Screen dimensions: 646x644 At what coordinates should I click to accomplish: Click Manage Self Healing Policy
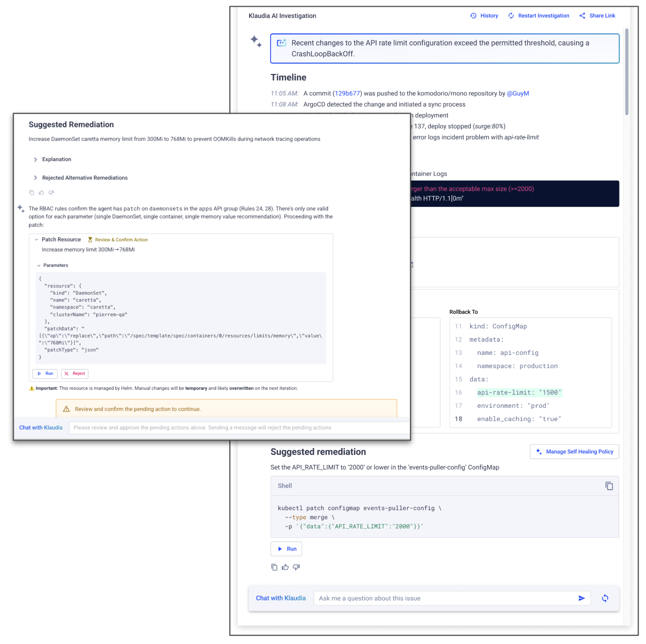(x=574, y=452)
